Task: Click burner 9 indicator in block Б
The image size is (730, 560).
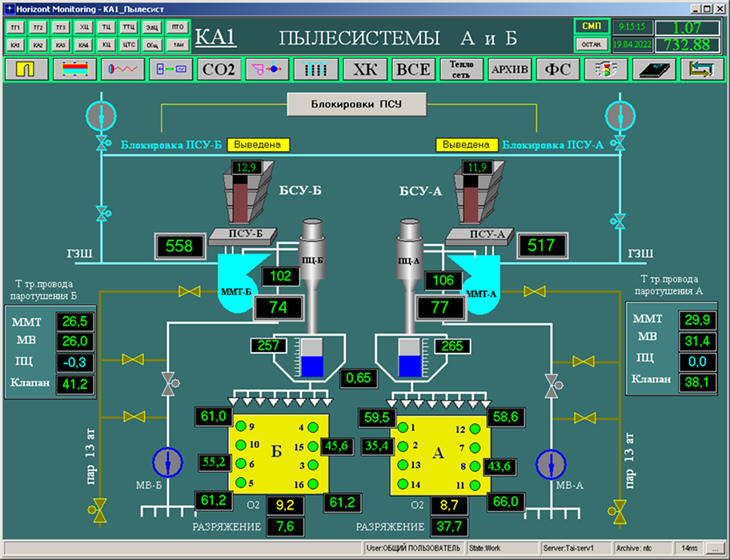Action: pos(240,426)
